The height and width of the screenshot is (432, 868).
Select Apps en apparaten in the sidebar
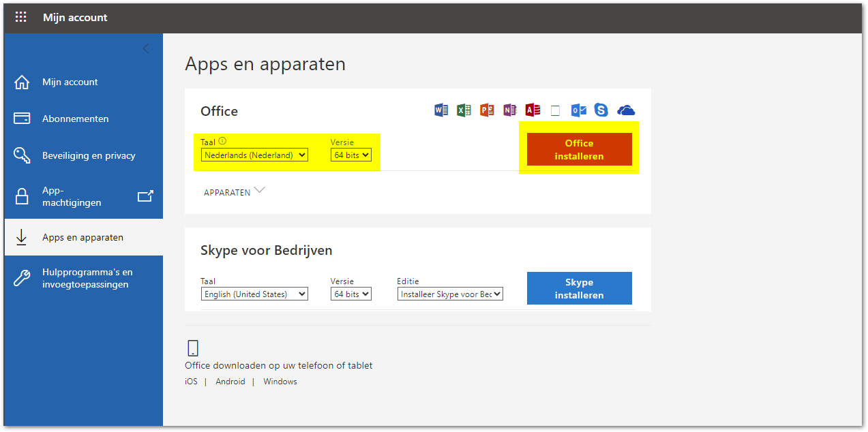tap(83, 237)
